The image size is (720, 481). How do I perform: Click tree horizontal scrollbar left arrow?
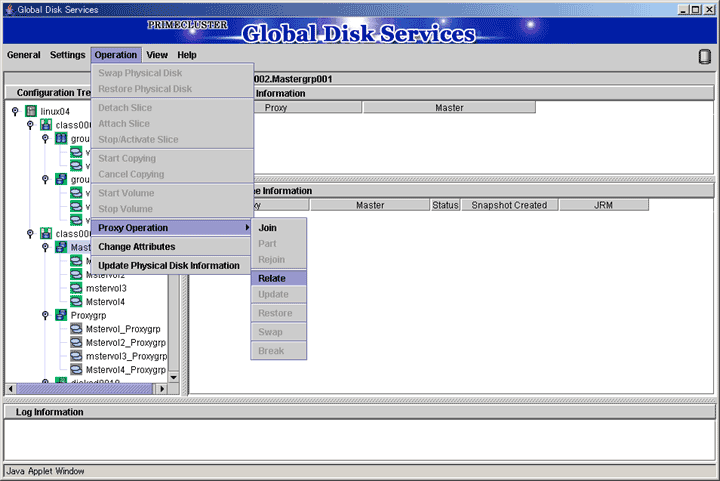coord(11,389)
